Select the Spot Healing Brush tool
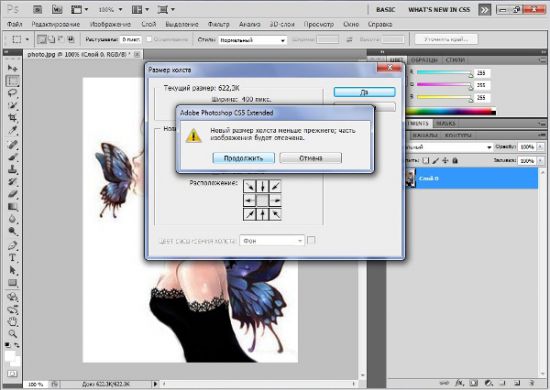Screen dimensions: 550x390 coord(13,144)
